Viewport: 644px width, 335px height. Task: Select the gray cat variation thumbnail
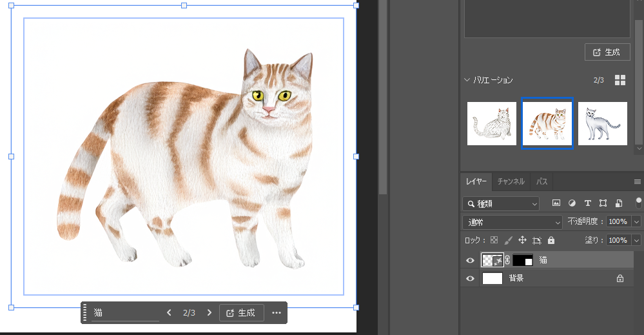pos(602,123)
